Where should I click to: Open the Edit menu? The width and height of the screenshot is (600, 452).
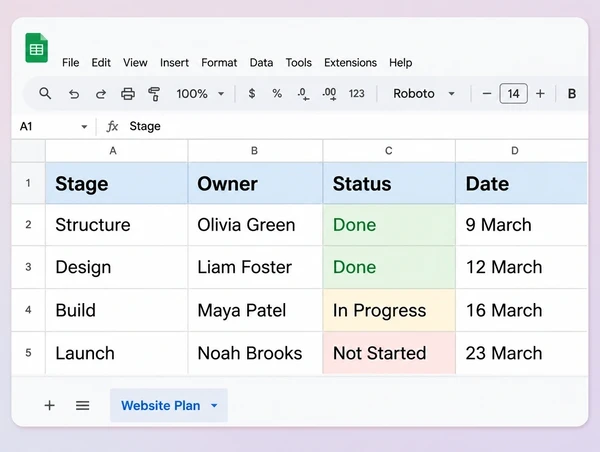coord(101,62)
